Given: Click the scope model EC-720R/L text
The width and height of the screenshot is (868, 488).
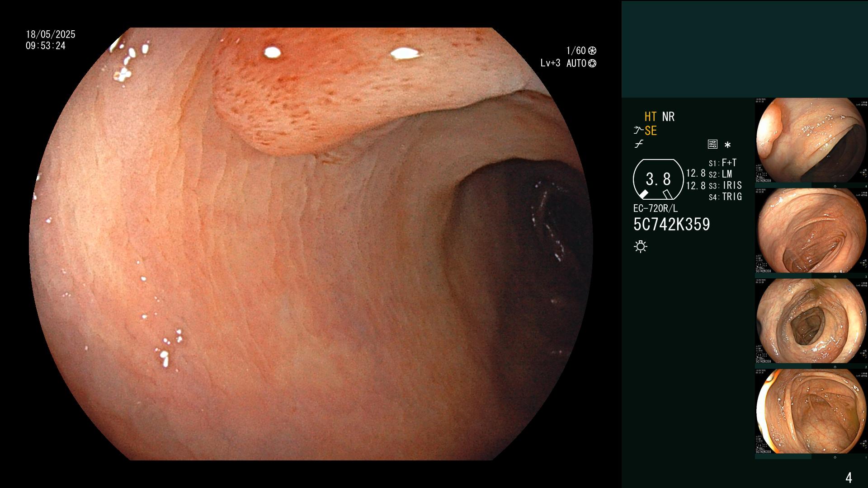Looking at the screenshot, I should point(656,209).
